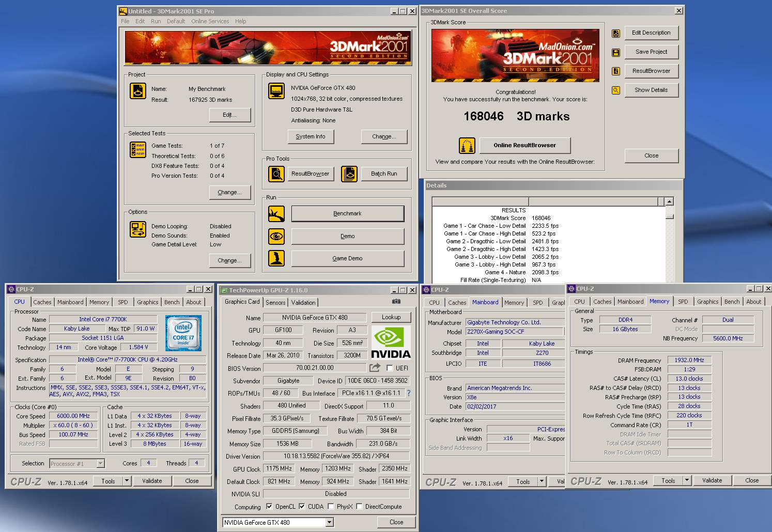The height and width of the screenshot is (532, 772).
Task: Click the Edit Description icon in score window
Action: (616, 34)
